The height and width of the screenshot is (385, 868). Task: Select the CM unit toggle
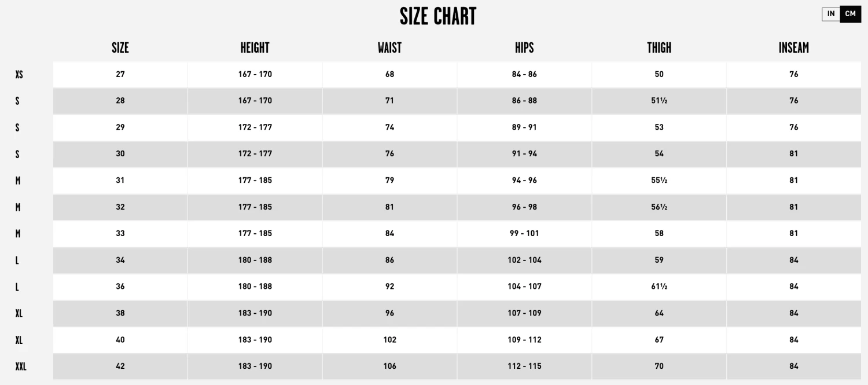pyautogui.click(x=850, y=14)
